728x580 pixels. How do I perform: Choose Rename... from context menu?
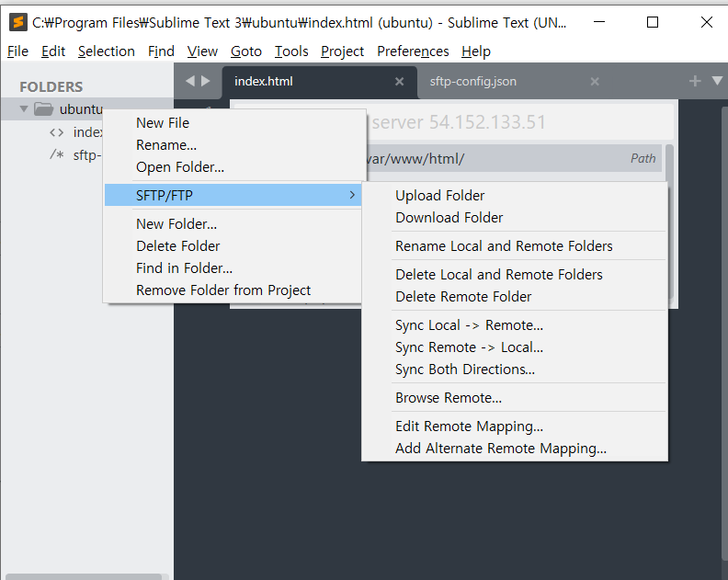pos(233,145)
